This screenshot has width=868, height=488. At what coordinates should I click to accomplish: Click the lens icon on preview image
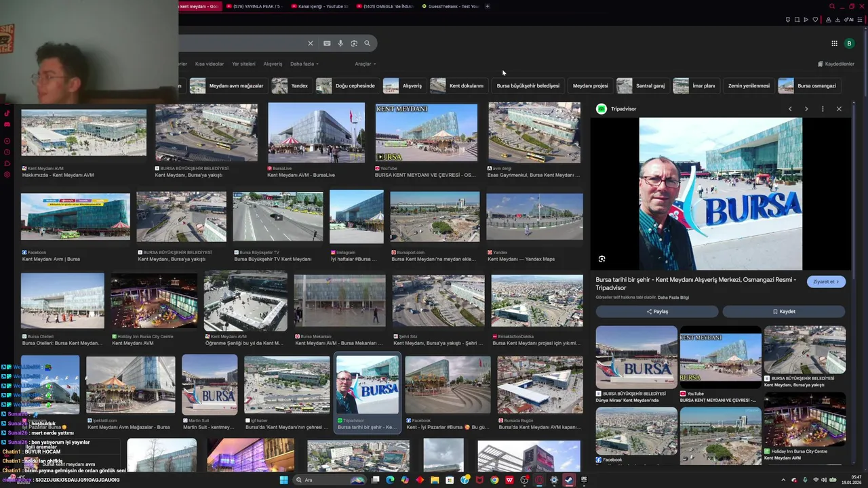pos(601,259)
